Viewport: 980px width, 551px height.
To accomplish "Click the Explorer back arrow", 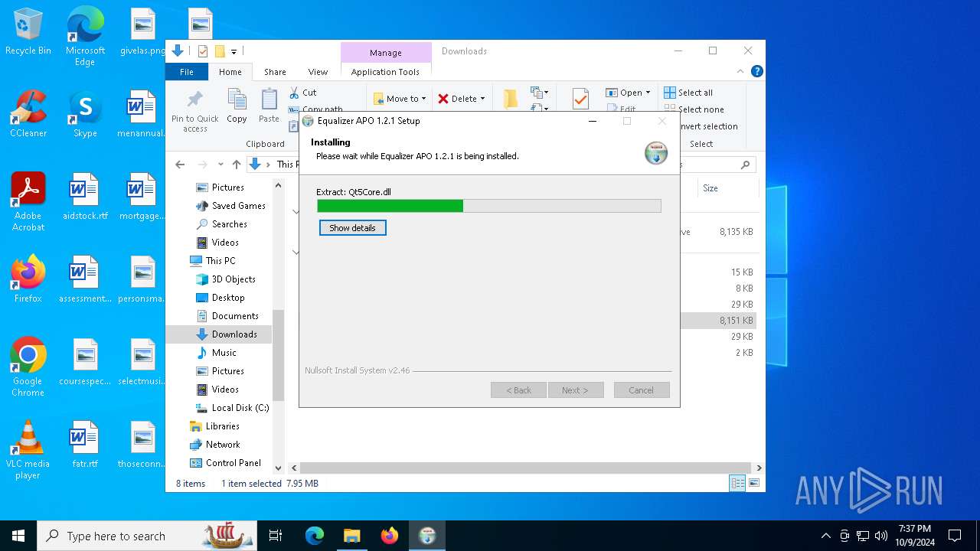I will (x=180, y=165).
